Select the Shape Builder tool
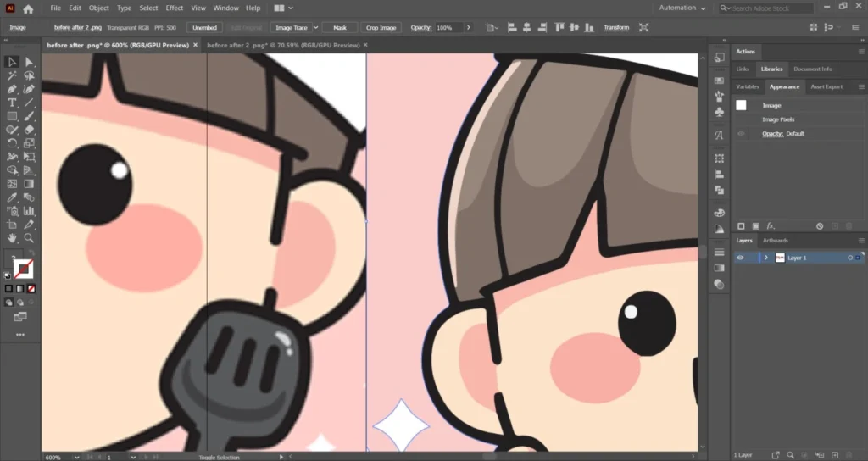The image size is (868, 461). coord(12,170)
